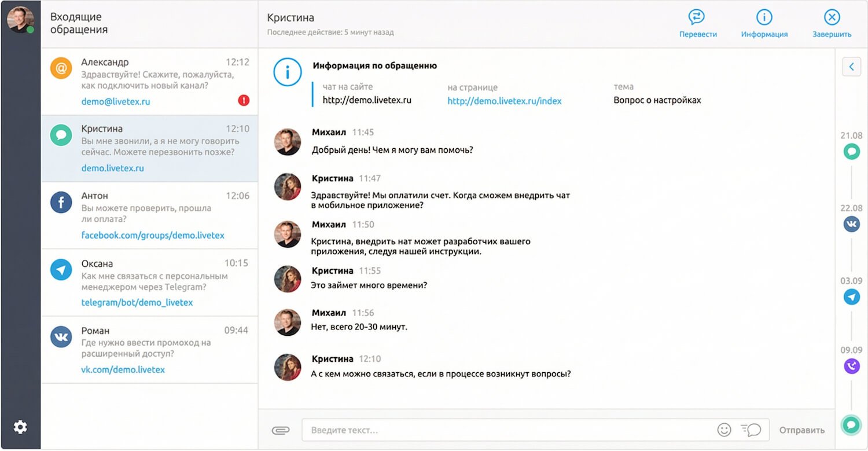
Task: Click the paperclip attach file icon
Action: click(280, 430)
